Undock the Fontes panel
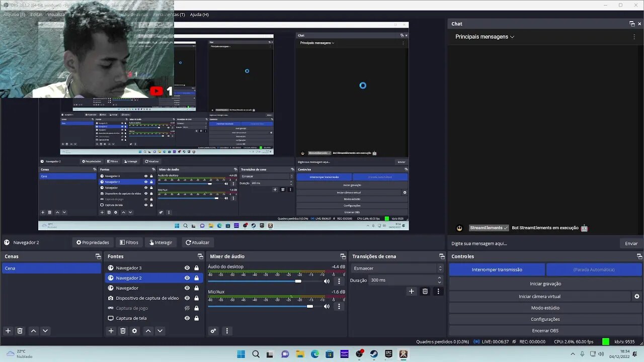Viewport: 644px width, 362px height. point(200,256)
